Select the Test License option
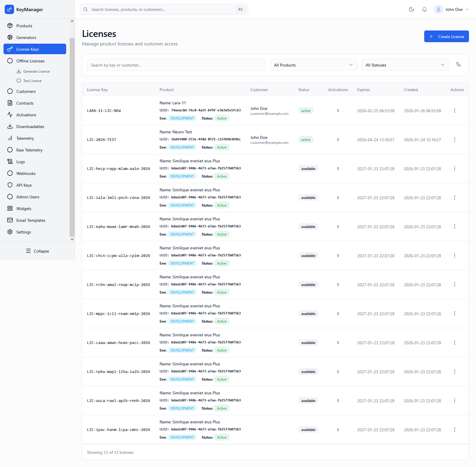Image resolution: width=476 pixels, height=467 pixels. [x=32, y=81]
